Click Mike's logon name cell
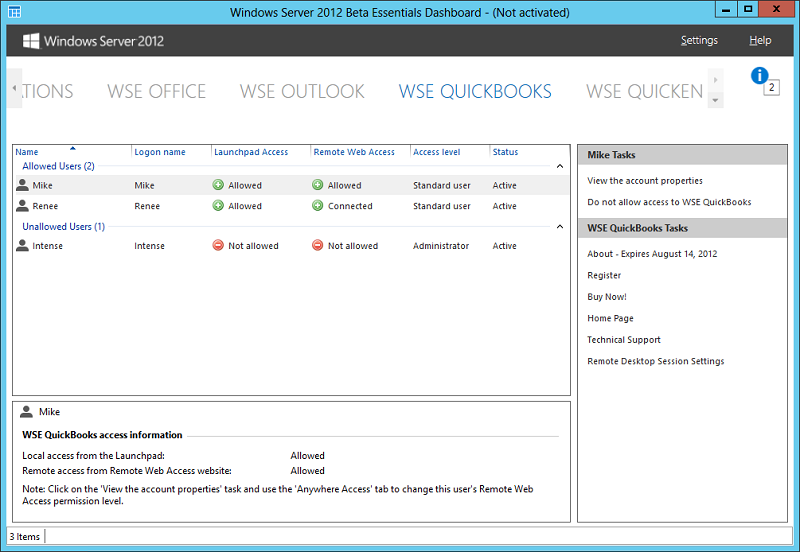This screenshot has width=800, height=552. click(144, 185)
